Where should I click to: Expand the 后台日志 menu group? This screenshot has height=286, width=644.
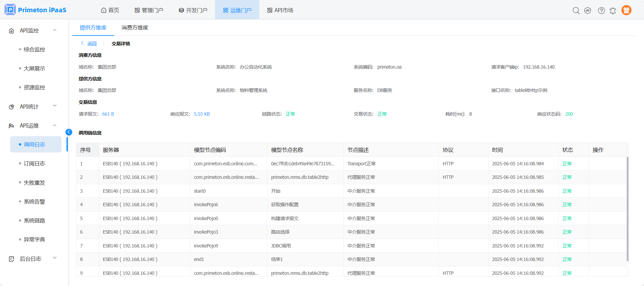[x=55, y=258]
